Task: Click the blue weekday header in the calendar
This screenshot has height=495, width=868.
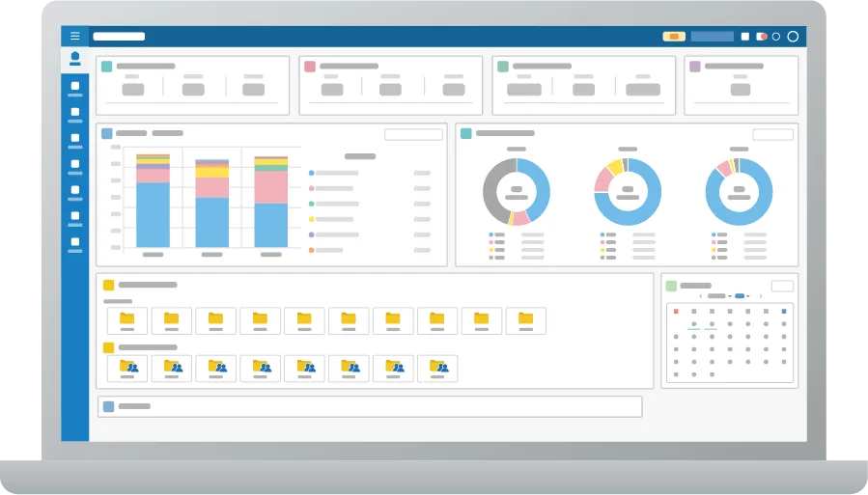Action: coord(784,312)
